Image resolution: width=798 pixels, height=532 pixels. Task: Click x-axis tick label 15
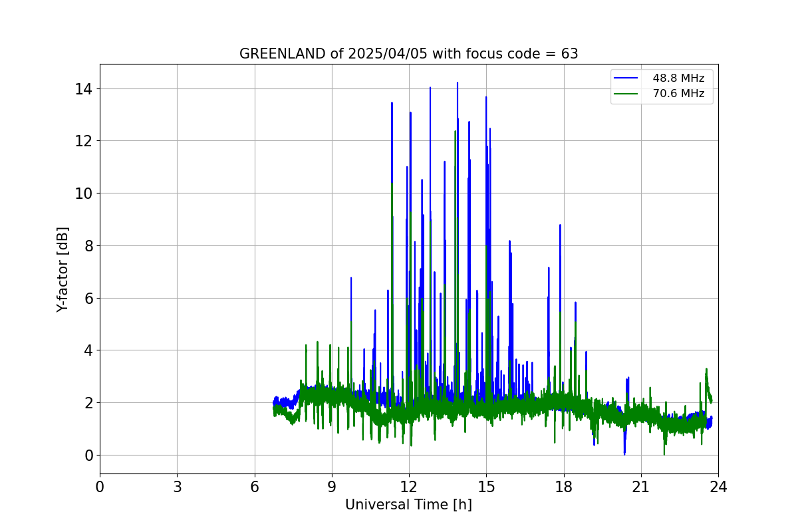point(486,487)
